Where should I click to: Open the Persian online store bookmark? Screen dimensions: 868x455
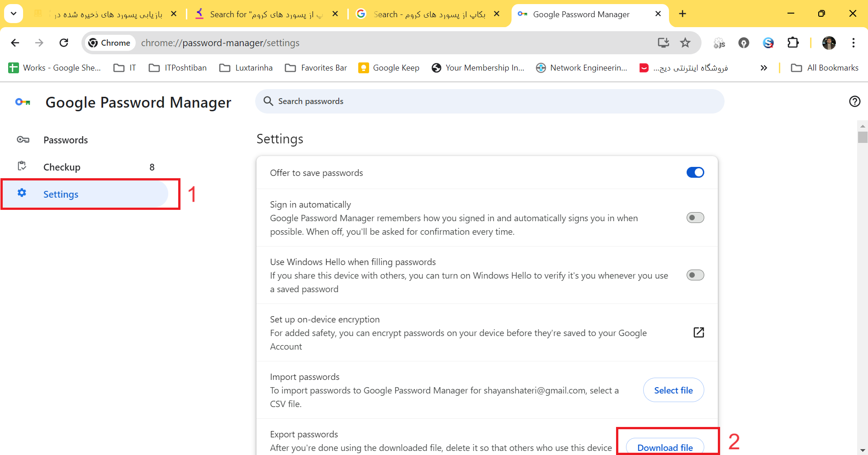point(683,68)
